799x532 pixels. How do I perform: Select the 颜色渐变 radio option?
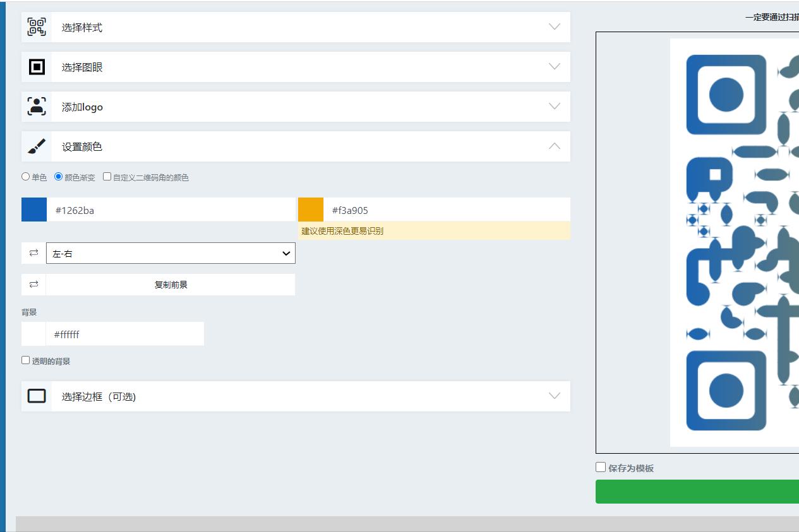click(x=59, y=177)
